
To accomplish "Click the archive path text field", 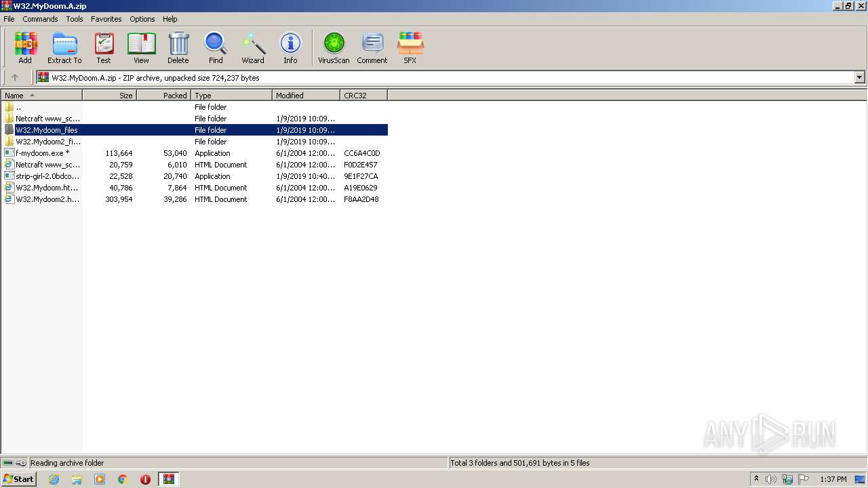I will (445, 77).
